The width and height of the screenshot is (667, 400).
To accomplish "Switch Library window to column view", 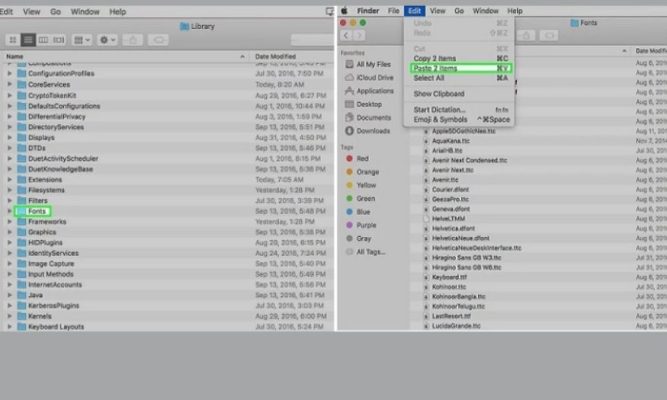I will coord(43,39).
